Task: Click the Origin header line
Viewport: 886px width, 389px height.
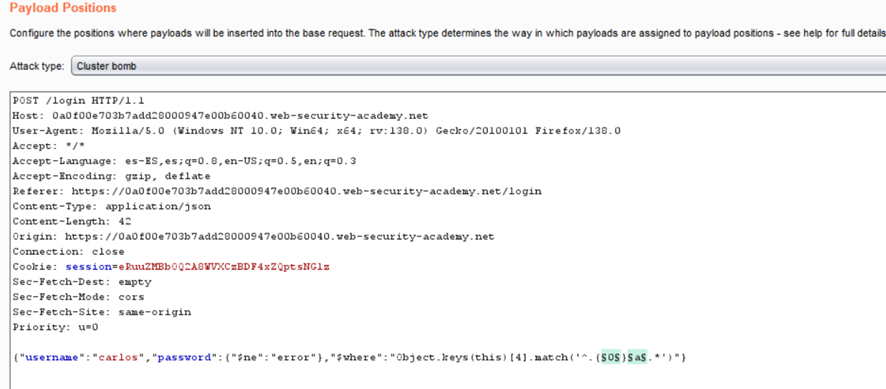Action: pyautogui.click(x=253, y=236)
